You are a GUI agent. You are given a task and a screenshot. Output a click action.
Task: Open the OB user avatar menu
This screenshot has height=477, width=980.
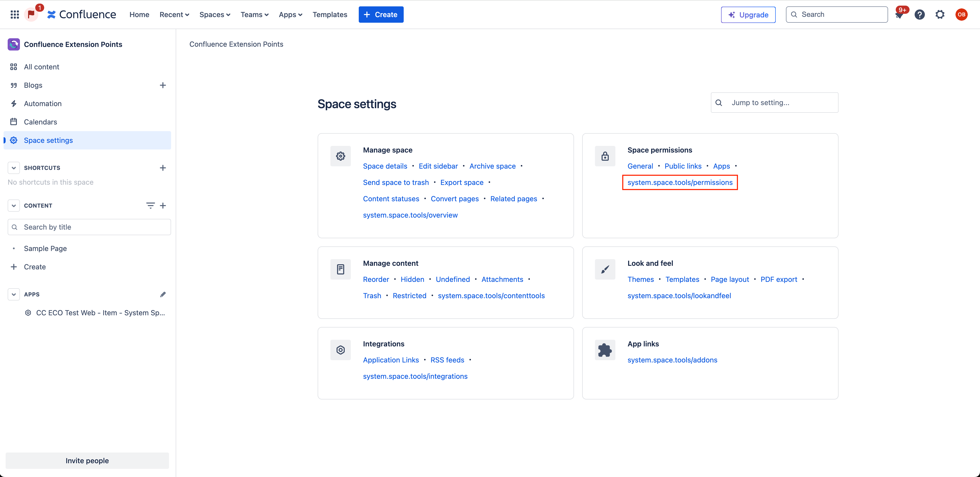(x=961, y=15)
